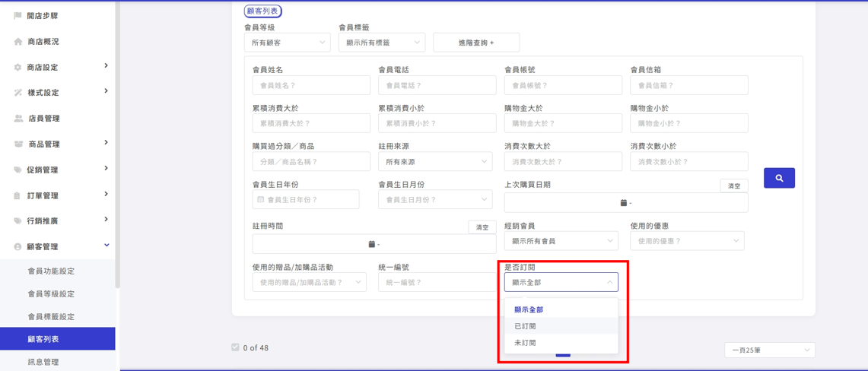Click the 進階查詢 + button

(x=476, y=43)
